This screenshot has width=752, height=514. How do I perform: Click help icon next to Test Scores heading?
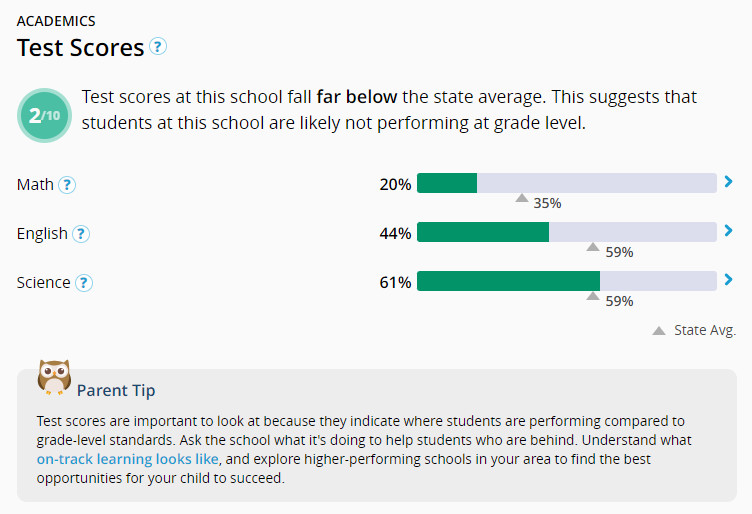coord(158,47)
